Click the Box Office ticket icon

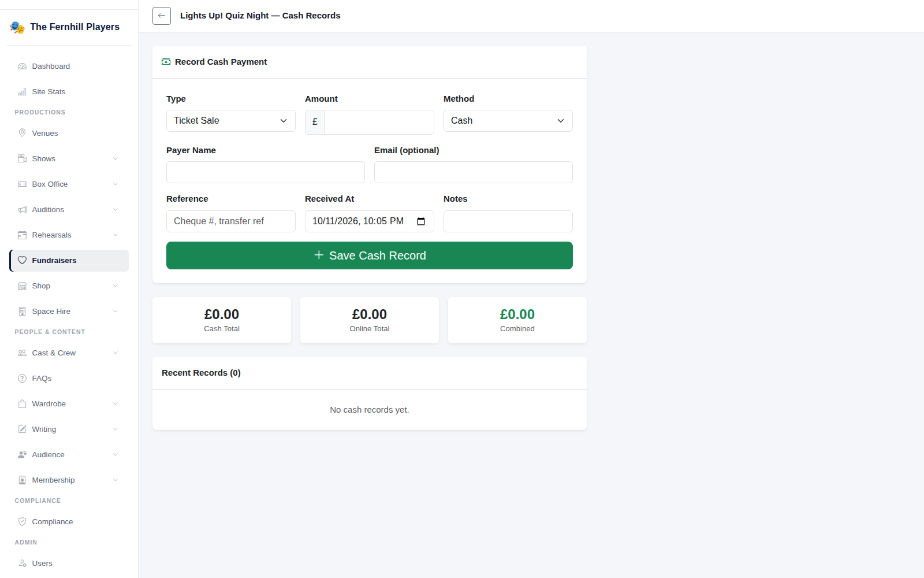(22, 184)
